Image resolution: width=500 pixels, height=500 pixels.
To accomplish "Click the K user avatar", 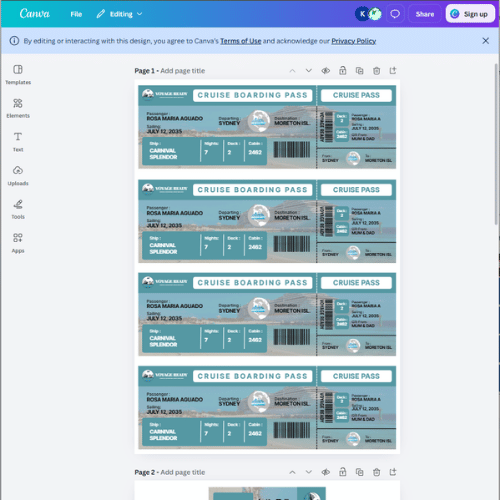I will [x=362, y=14].
